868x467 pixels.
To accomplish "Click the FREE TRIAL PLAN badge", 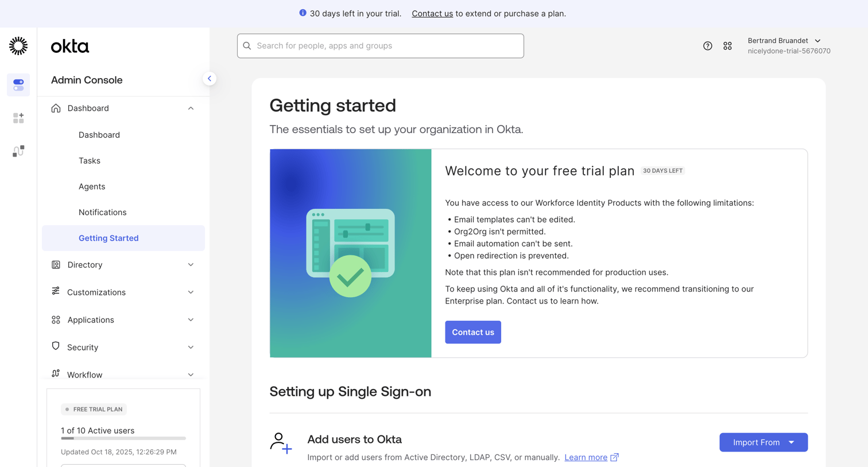I will (x=94, y=409).
